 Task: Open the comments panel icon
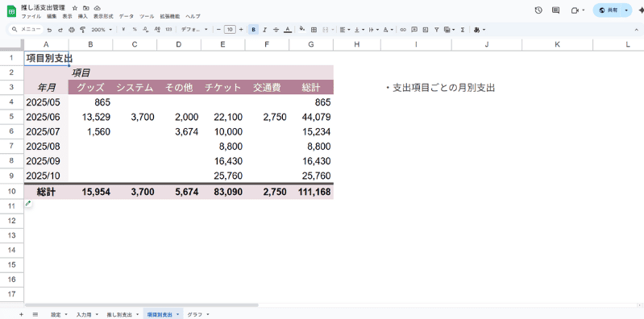point(555,10)
